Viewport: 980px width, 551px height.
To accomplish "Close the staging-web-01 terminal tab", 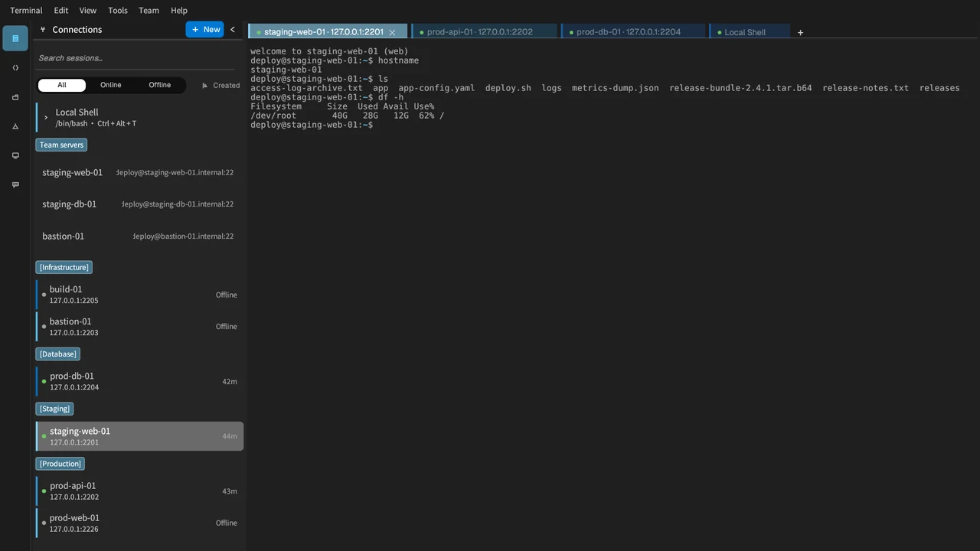I will coord(392,32).
